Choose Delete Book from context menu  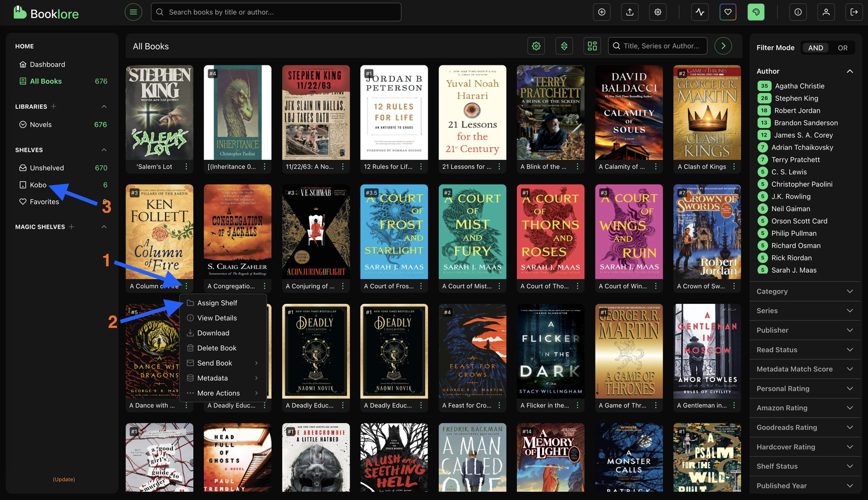(223, 348)
